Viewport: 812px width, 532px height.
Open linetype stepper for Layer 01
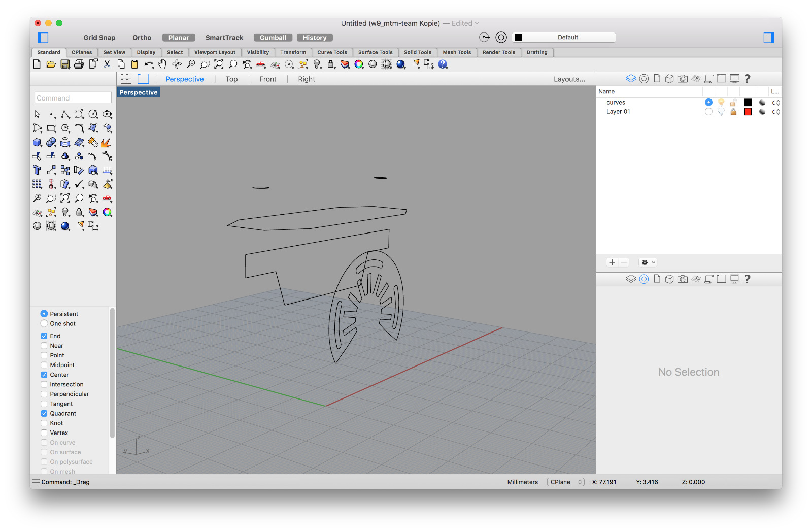click(x=776, y=112)
